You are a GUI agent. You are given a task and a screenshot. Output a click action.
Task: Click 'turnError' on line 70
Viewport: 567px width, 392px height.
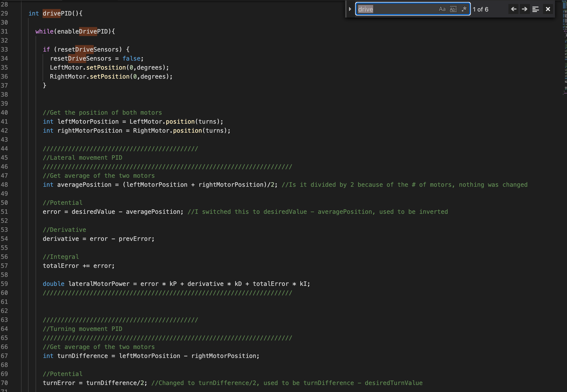59,383
